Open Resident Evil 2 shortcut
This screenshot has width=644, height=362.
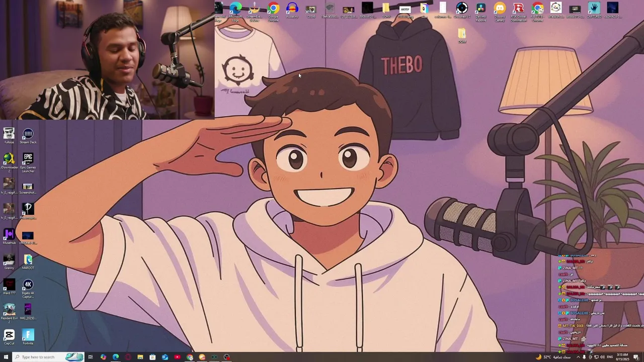9,314
